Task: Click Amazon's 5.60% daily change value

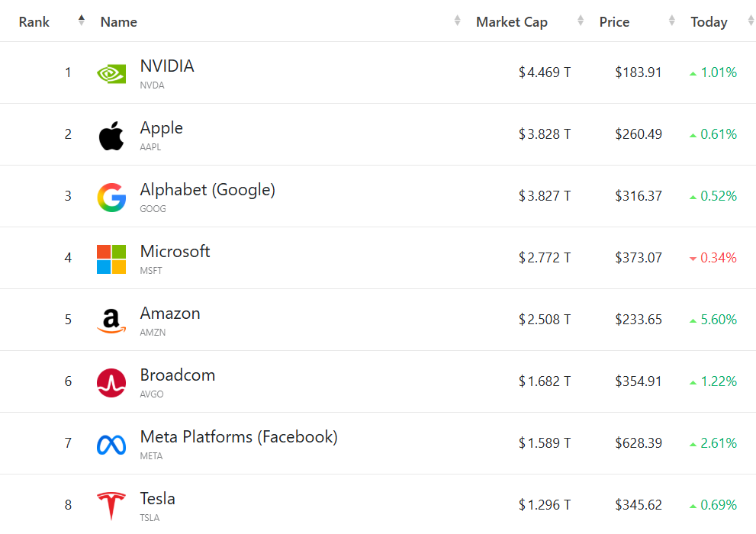Action: point(718,320)
